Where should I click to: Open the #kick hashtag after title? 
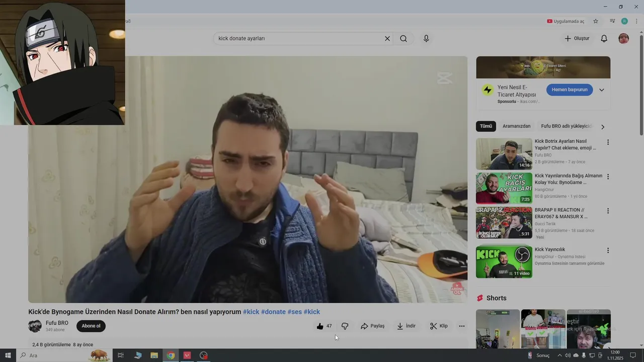(x=251, y=312)
